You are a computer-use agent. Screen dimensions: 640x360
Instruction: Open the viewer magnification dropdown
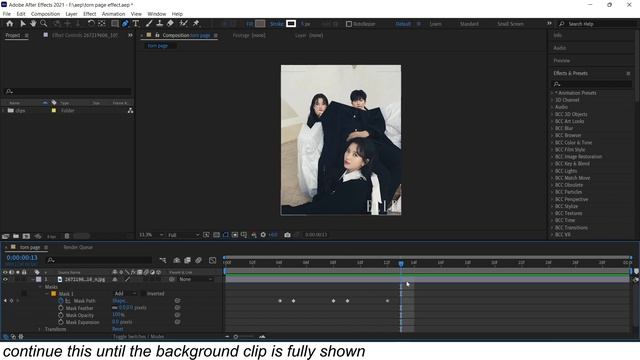(151, 235)
